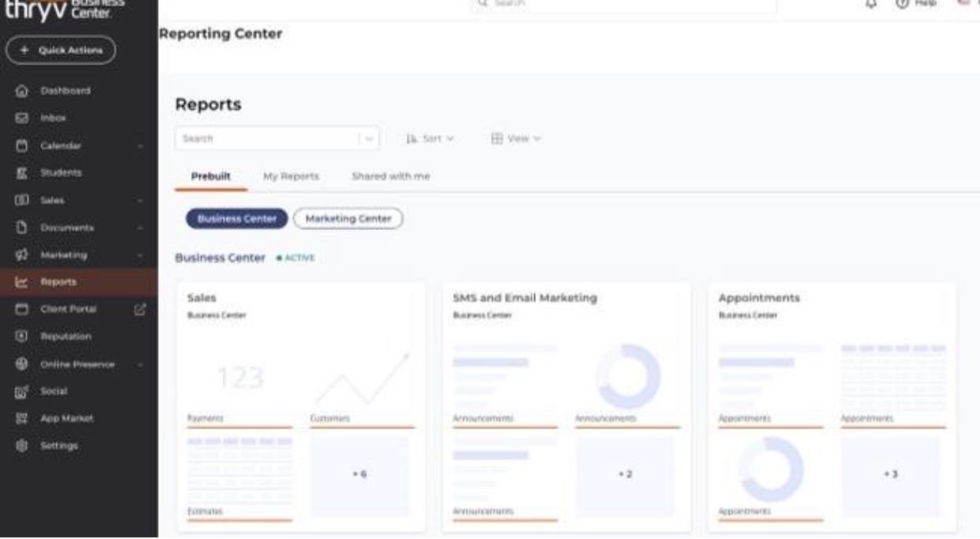
Task: Click the +6 tile in Sales card
Action: [359, 474]
